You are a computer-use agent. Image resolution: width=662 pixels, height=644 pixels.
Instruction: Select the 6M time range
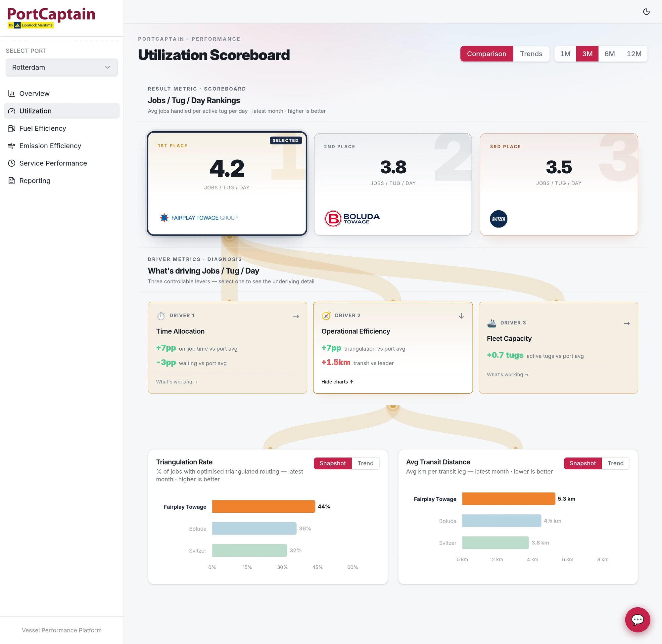[x=609, y=54]
